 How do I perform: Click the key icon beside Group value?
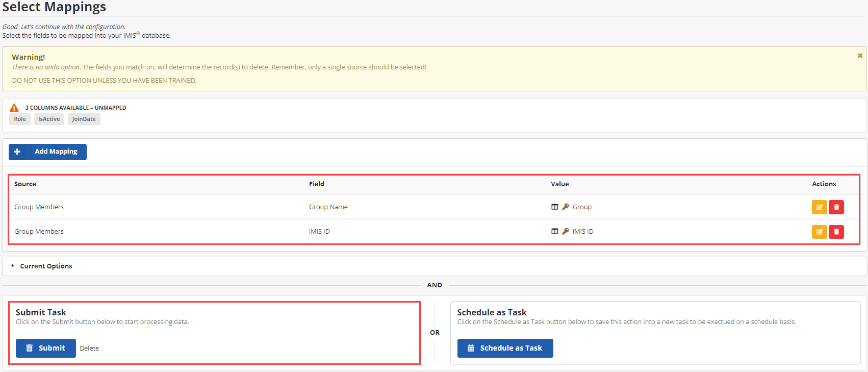(566, 207)
